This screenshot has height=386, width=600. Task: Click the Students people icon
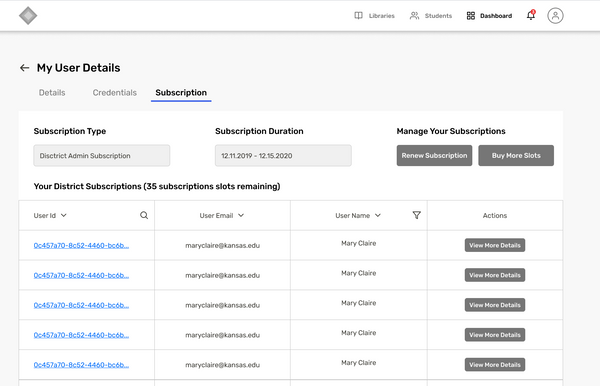(414, 16)
